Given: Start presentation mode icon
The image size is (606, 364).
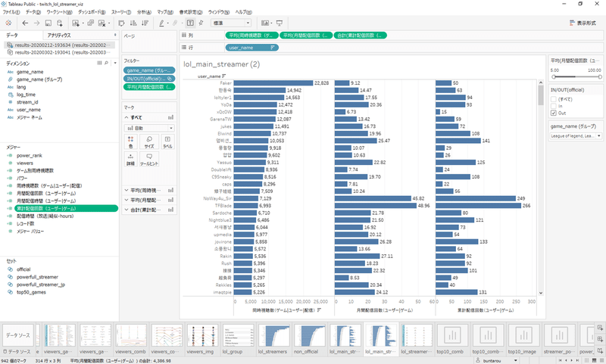Looking at the screenshot, I should pyautogui.click(x=280, y=23).
